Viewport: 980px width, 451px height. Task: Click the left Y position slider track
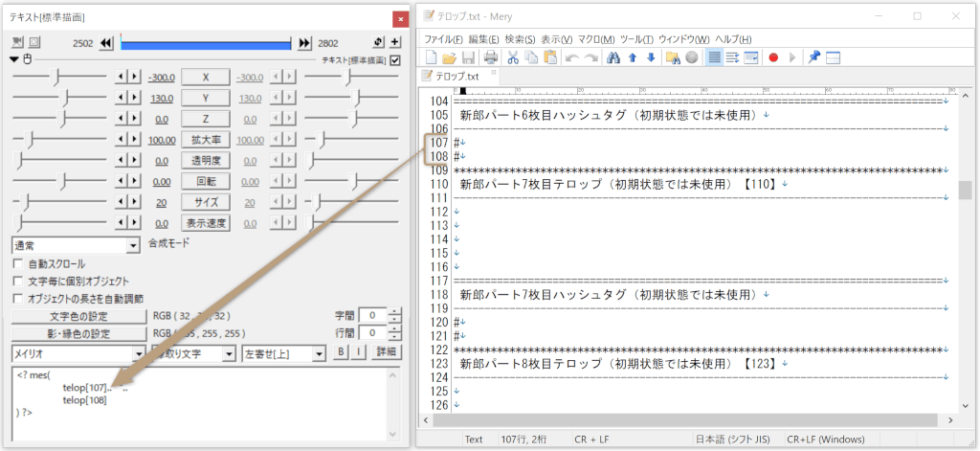59,99
